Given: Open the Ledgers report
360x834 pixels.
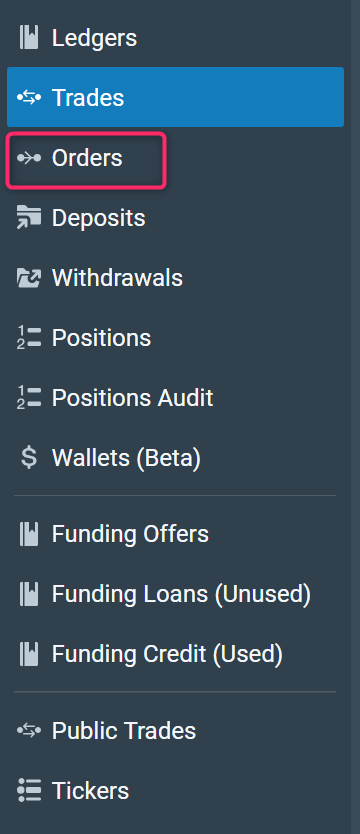Looking at the screenshot, I should tap(175, 38).
